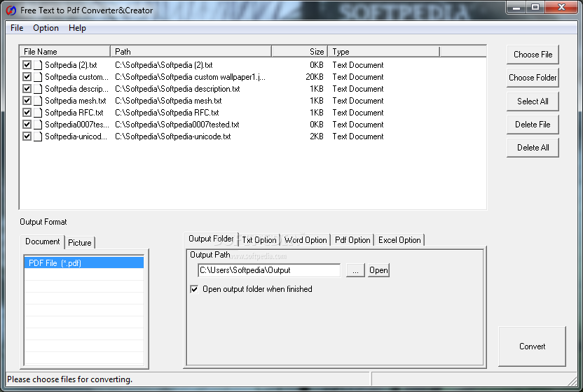
Task: Click file icon beside Softpedia RFC.txt
Action: pos(38,113)
